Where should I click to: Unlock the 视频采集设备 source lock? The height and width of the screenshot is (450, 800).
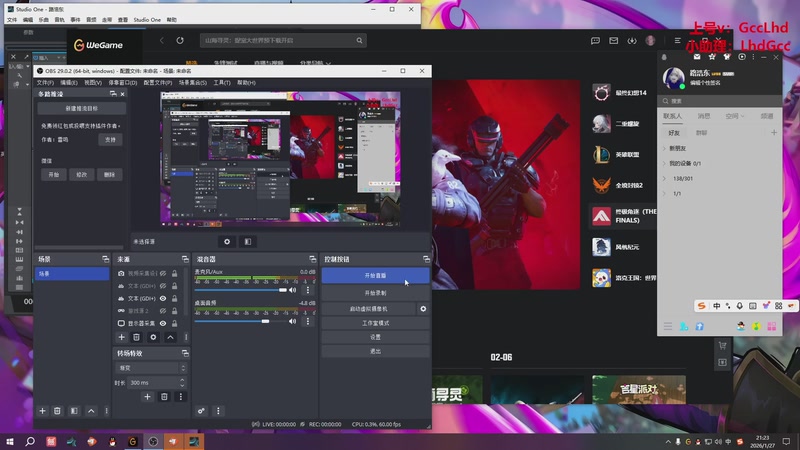[174, 273]
